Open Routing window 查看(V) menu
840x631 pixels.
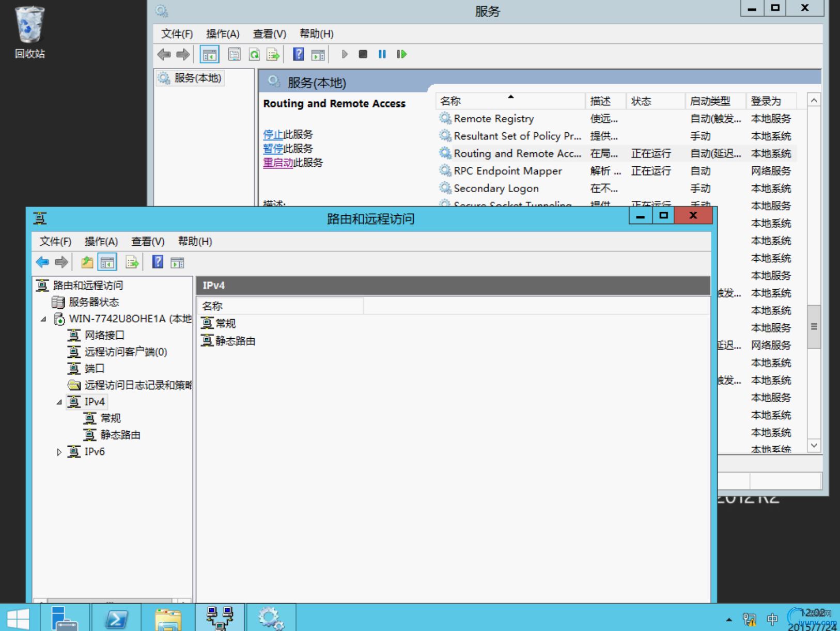pyautogui.click(x=148, y=241)
